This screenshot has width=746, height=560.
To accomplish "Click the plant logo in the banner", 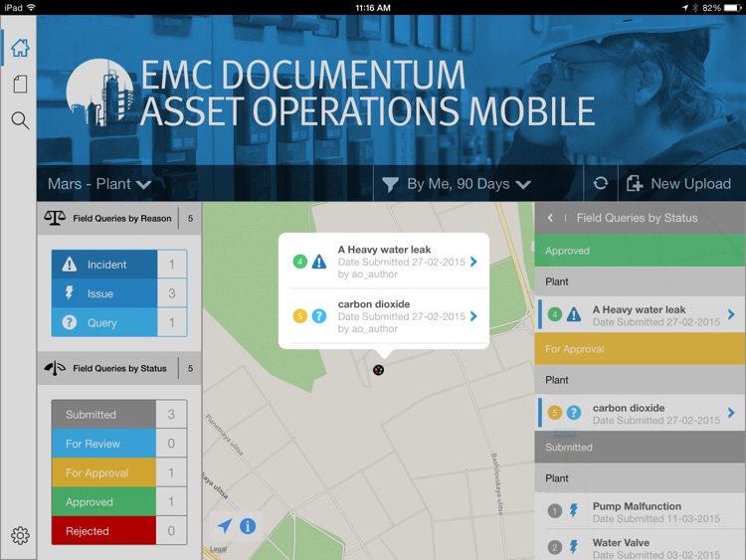I will pos(99,92).
